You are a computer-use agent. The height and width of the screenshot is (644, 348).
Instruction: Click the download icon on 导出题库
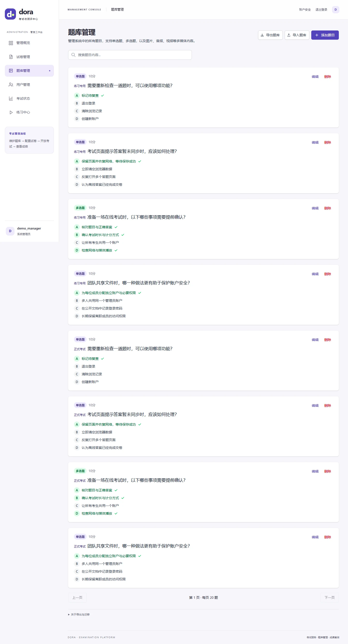pos(262,35)
